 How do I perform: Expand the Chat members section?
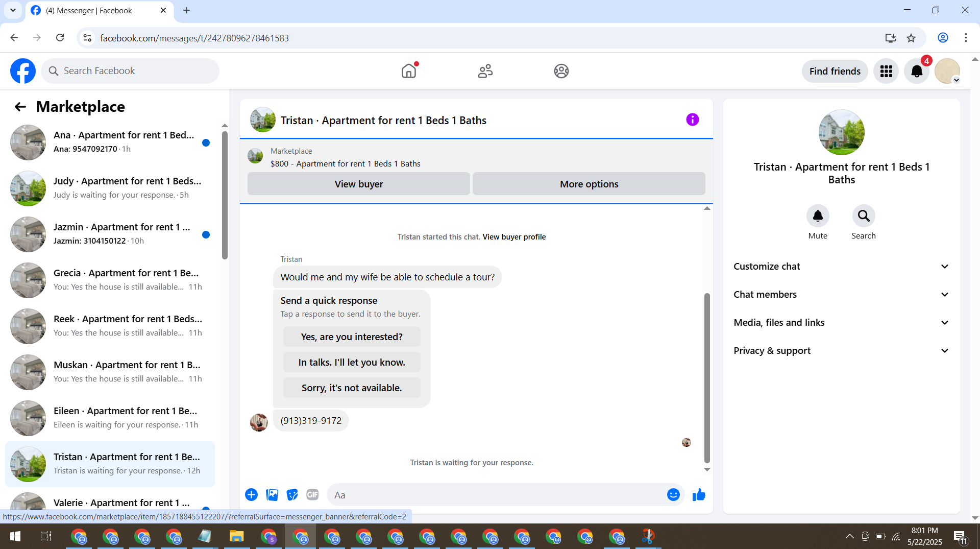click(x=841, y=295)
